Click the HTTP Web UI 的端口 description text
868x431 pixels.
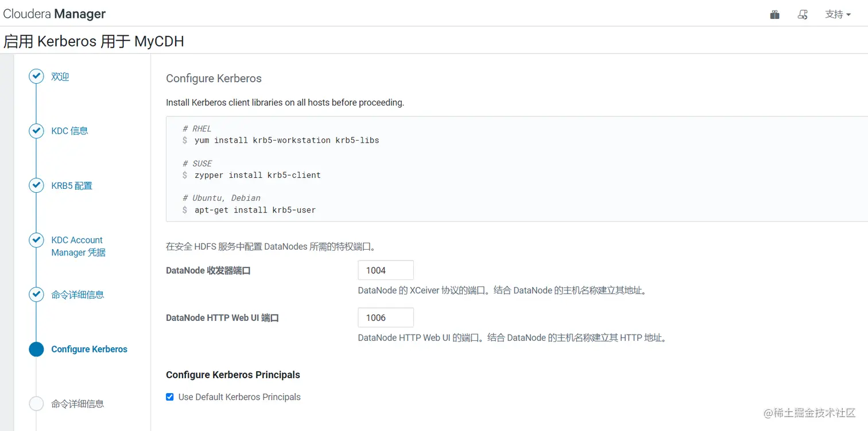coord(514,338)
